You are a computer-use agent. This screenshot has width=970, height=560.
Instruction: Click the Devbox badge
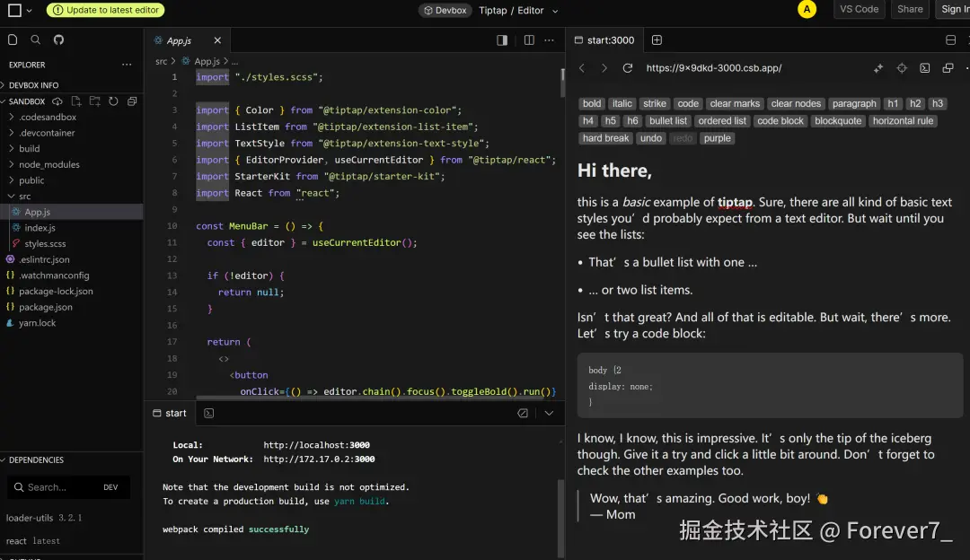445,11
